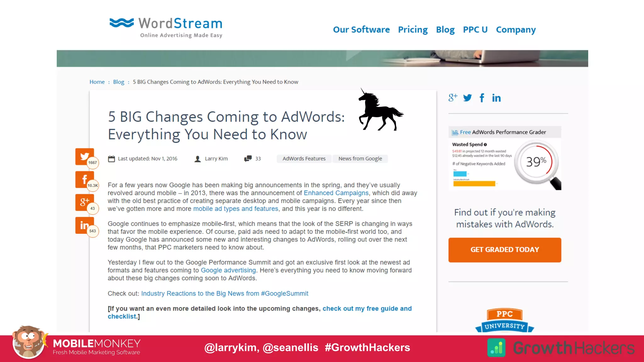Click the comments icon next to 33

pos(248,159)
